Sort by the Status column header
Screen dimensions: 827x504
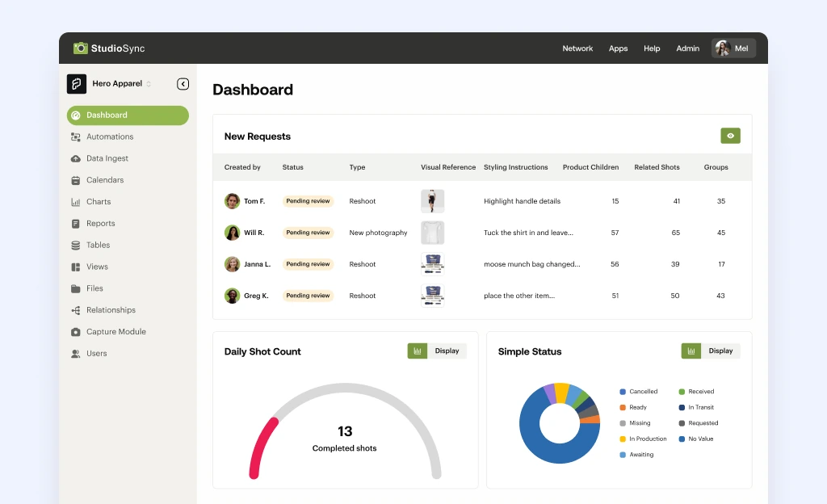(x=292, y=167)
